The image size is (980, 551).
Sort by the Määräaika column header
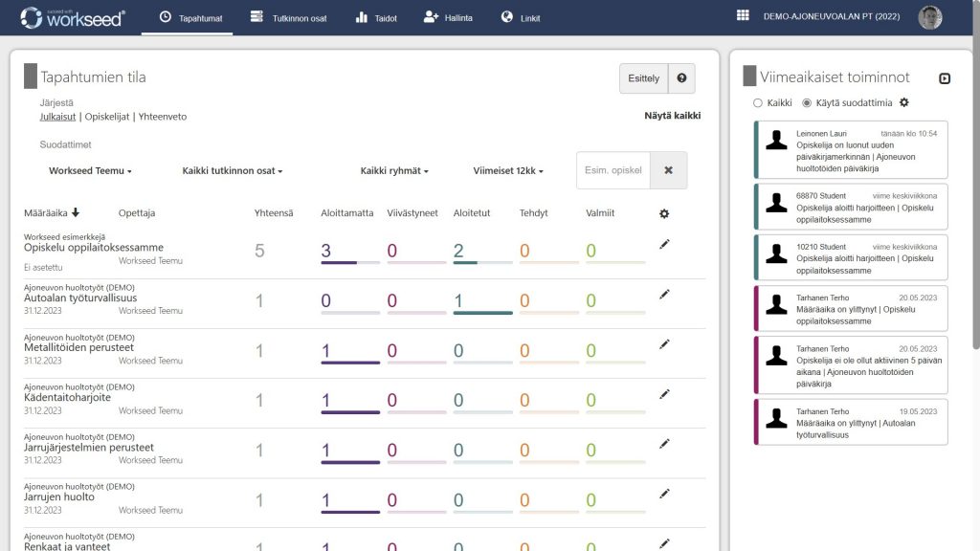coord(52,212)
